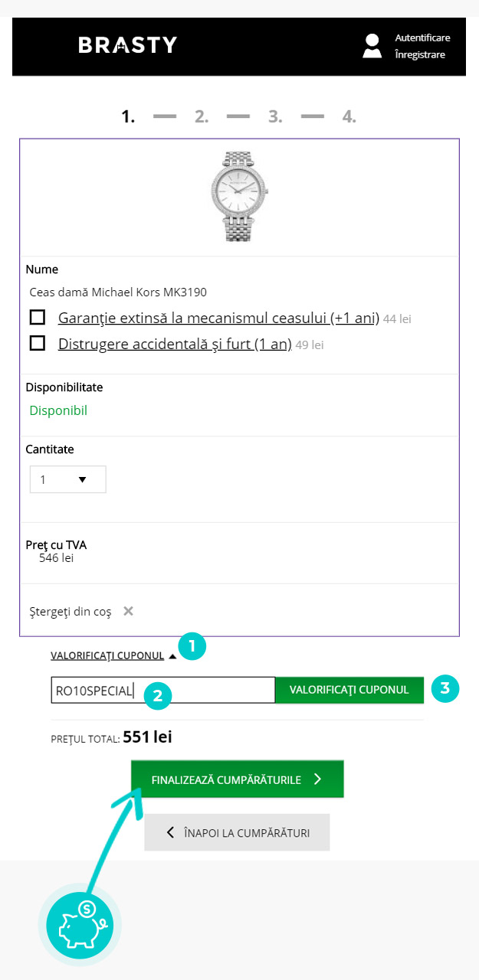Click the teal number 2 badge
Screen dimensions: 479x980
(x=157, y=695)
